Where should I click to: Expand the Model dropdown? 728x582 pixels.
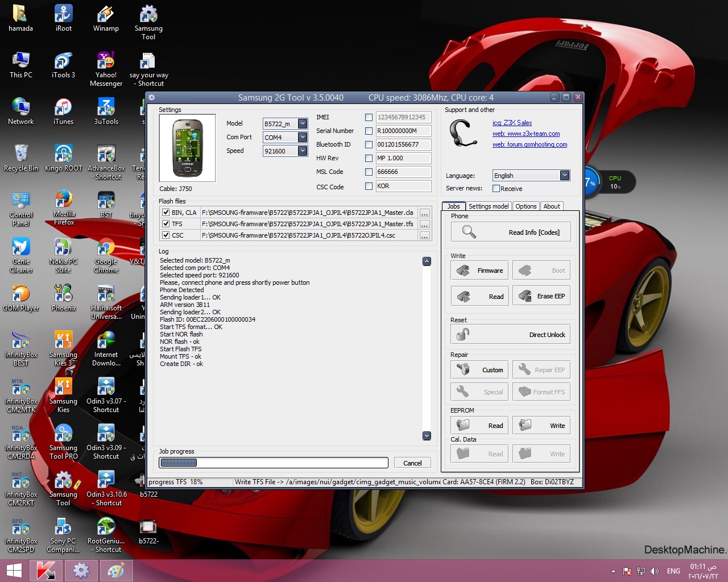tap(303, 123)
